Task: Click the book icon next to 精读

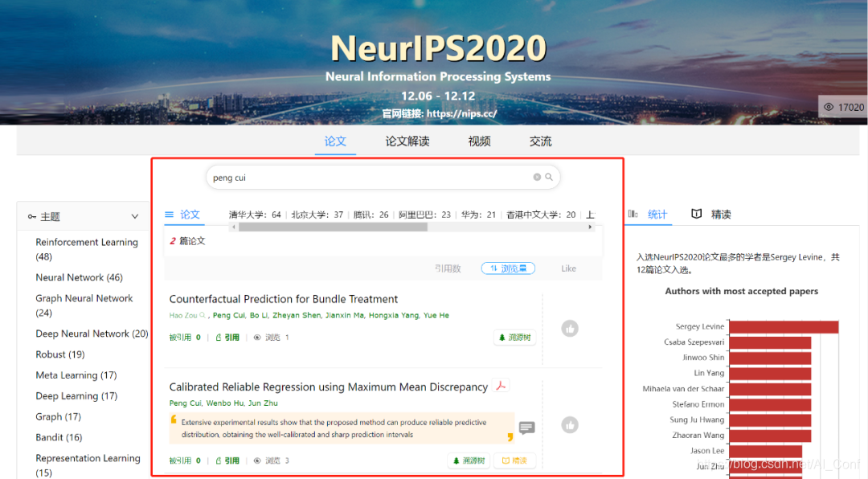Action: (x=696, y=214)
